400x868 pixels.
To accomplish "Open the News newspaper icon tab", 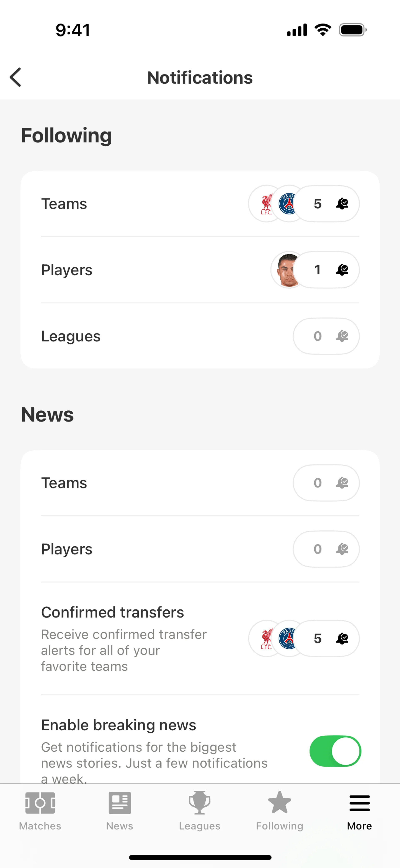I will click(120, 803).
